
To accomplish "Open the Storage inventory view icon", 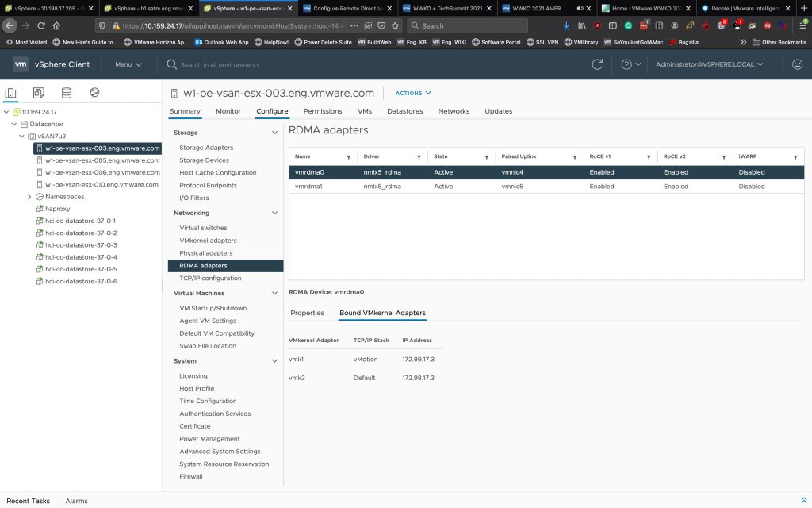I will tap(67, 93).
